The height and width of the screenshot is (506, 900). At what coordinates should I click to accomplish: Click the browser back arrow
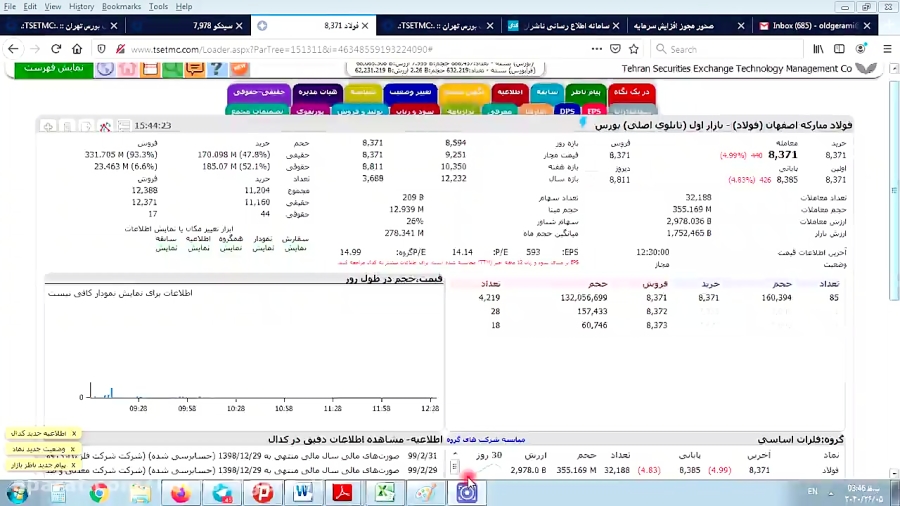(x=12, y=48)
